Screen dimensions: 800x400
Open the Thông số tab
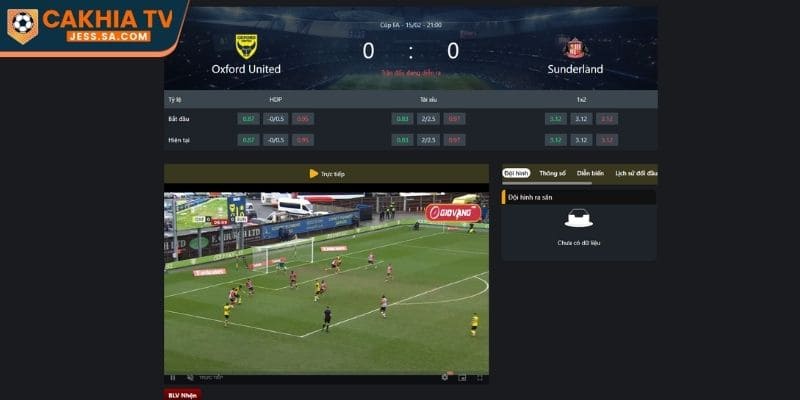point(553,173)
